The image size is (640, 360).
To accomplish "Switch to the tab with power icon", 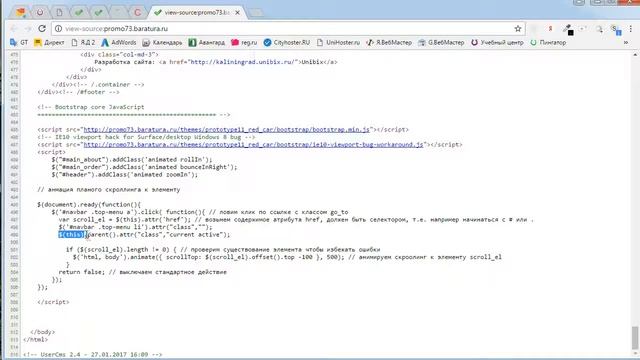I will click(x=40, y=12).
